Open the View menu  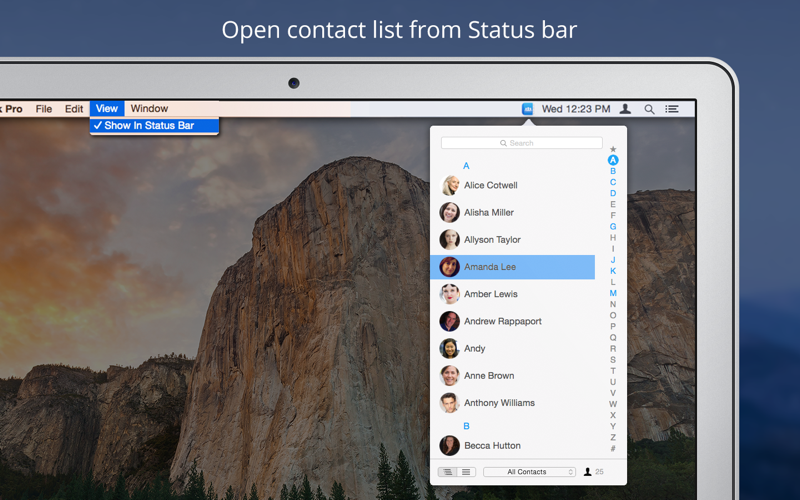(107, 109)
